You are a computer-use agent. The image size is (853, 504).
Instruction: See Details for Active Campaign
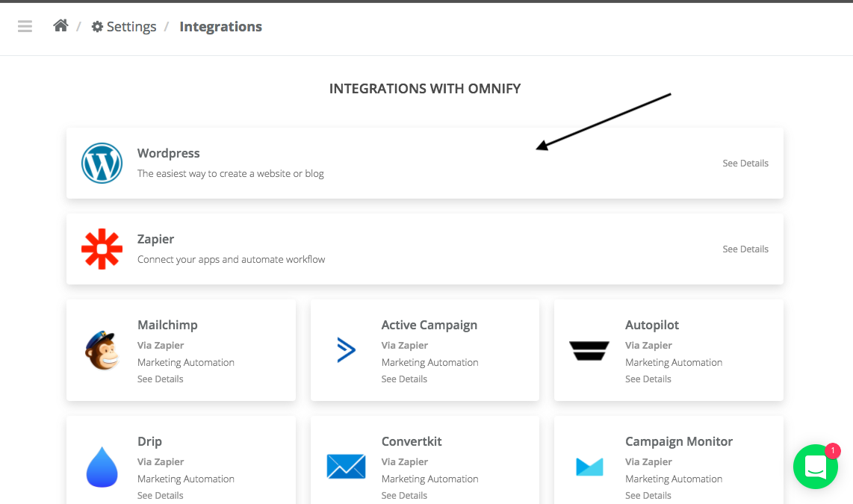(x=404, y=379)
